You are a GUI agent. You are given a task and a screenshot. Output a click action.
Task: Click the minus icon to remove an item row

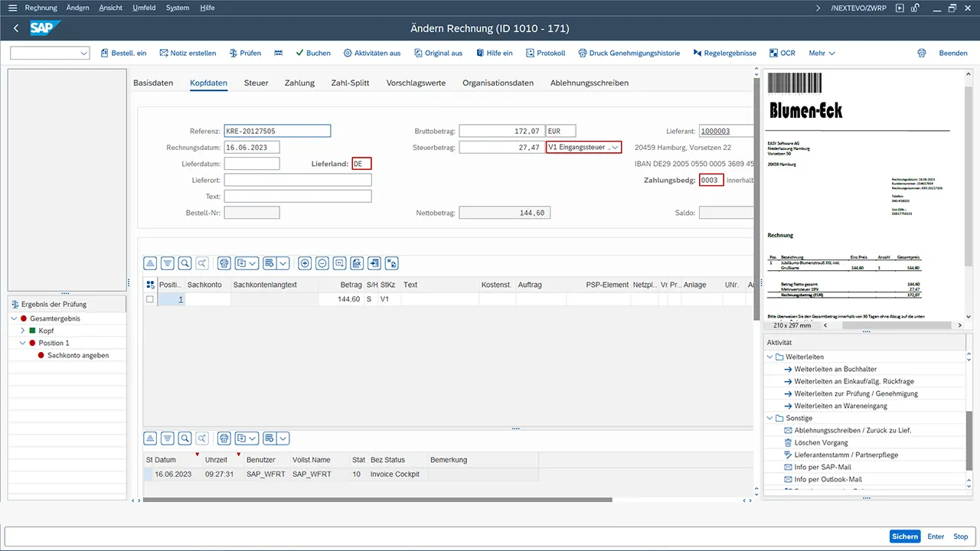(322, 263)
